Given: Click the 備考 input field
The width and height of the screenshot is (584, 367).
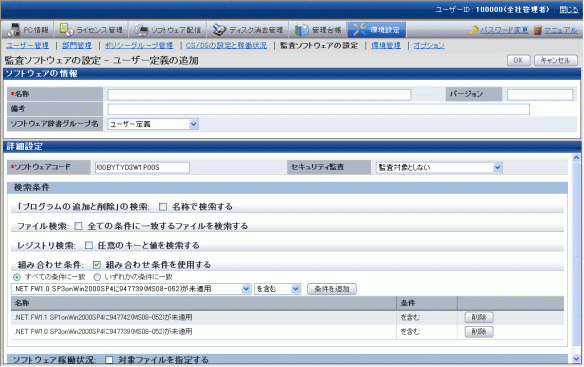Looking at the screenshot, I should [318, 109].
